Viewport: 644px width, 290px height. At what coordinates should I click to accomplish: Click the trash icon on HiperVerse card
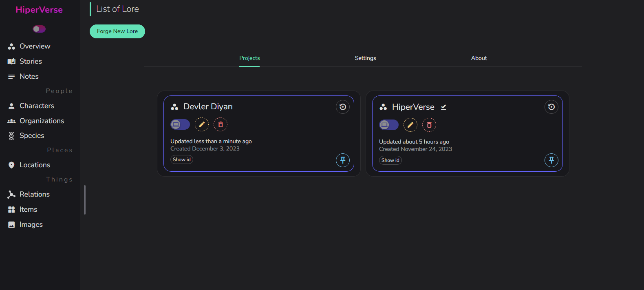point(429,125)
